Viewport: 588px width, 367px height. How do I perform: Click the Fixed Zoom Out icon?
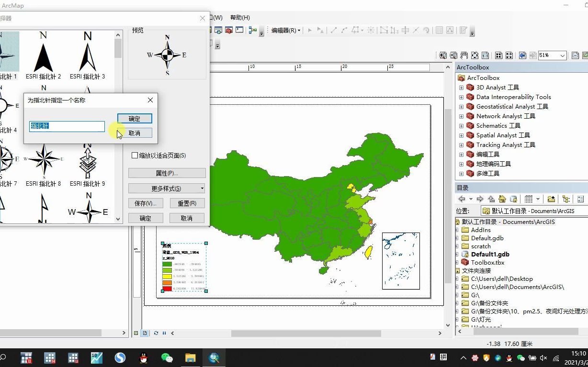click(509, 55)
